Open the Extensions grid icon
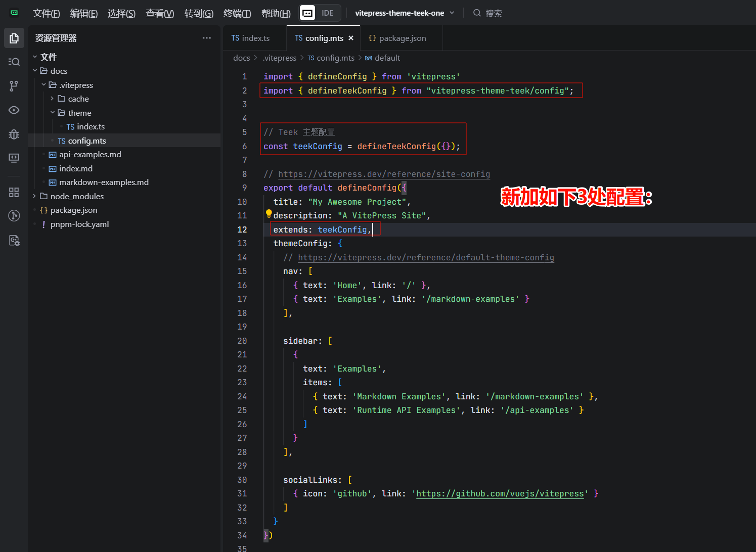Image resolution: width=756 pixels, height=552 pixels. pyautogui.click(x=14, y=192)
